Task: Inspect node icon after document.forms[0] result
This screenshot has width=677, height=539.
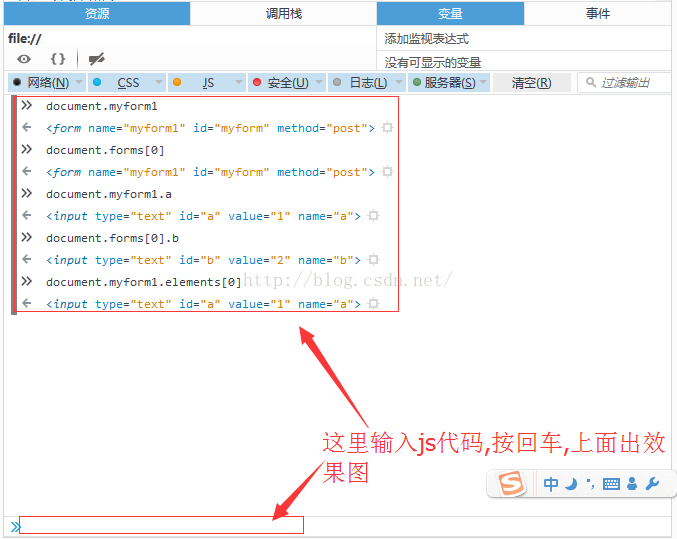Action: coord(388,172)
